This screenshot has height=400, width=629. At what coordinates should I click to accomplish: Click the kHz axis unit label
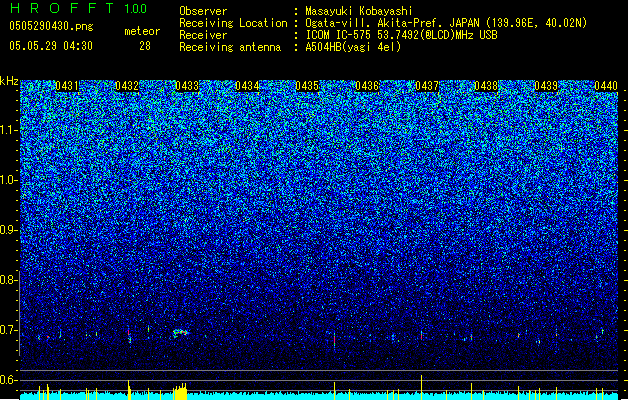coord(9,81)
